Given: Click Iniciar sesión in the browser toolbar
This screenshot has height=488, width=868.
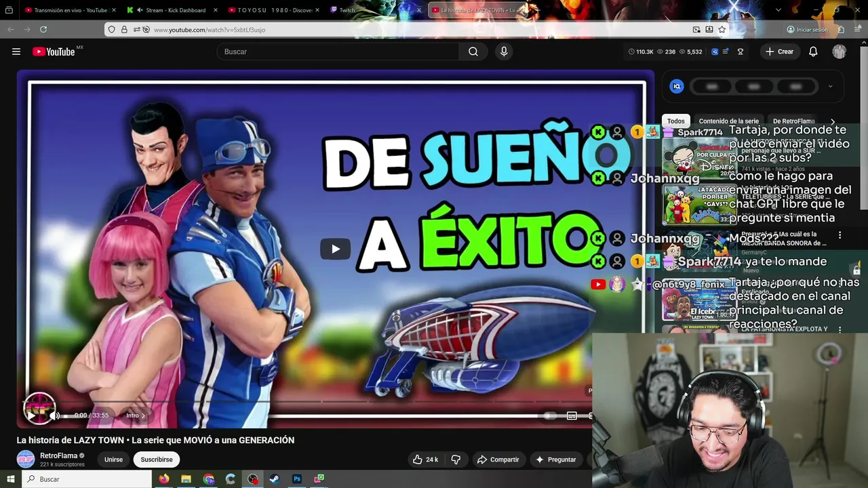Looking at the screenshot, I should 807,30.
